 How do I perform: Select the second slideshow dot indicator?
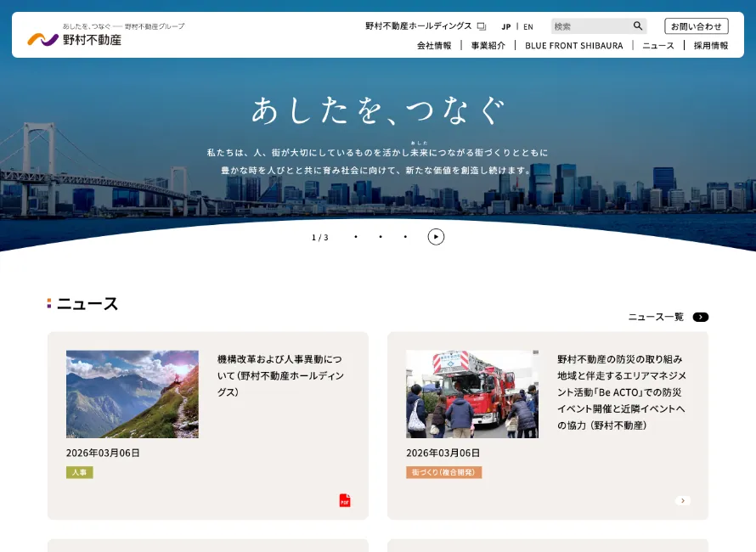tap(381, 237)
